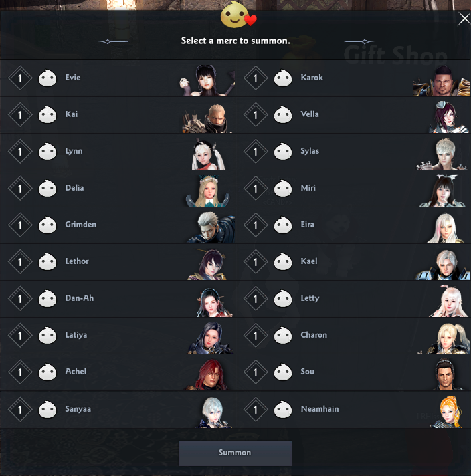The image size is (471, 476).
Task: Click the blob icon next to Karok
Action: point(283,78)
